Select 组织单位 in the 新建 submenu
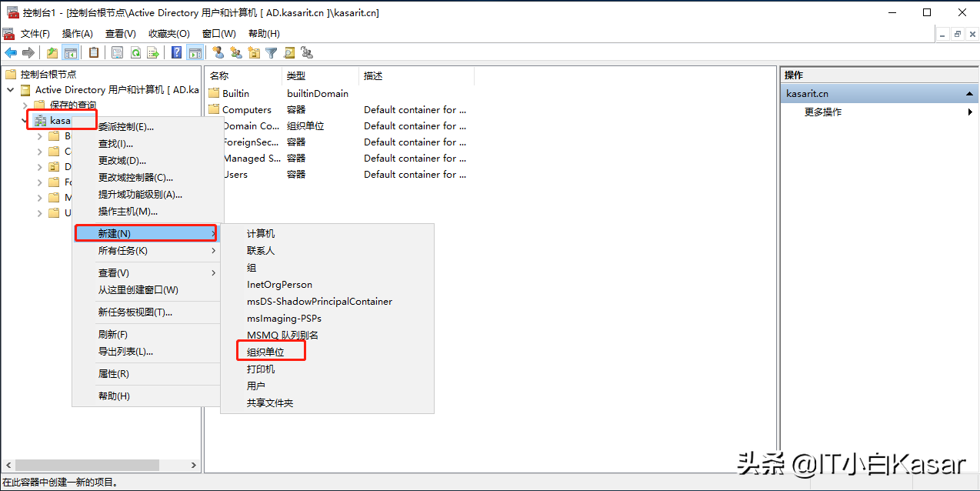The height and width of the screenshot is (491, 980). [265, 352]
